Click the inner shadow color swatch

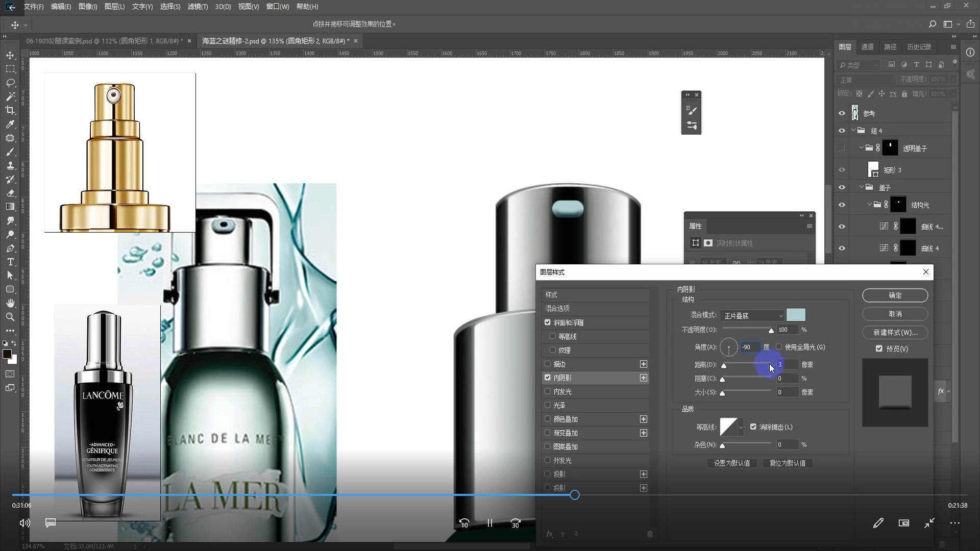[x=796, y=315]
